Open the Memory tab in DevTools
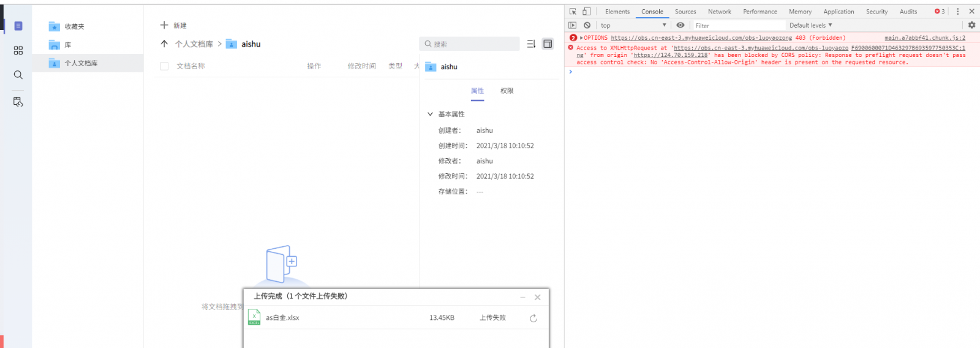Screen dimensions: 980x348 [x=800, y=12]
